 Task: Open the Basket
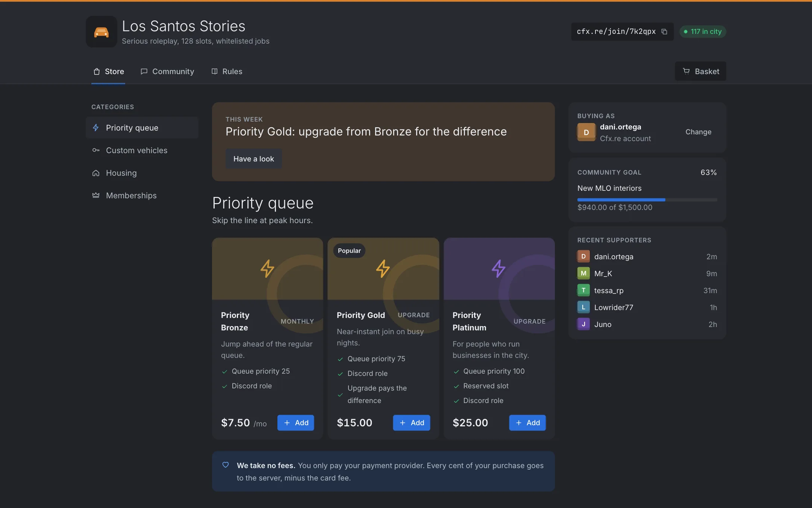point(701,71)
